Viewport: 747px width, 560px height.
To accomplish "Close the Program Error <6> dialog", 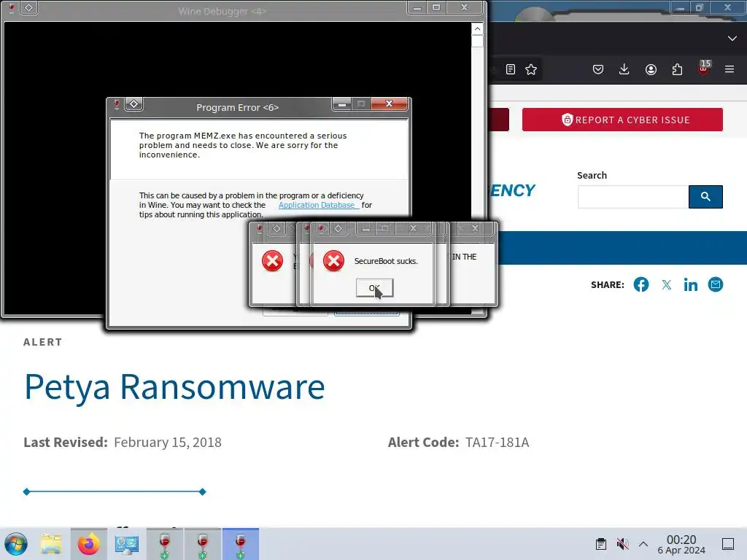I will (x=390, y=104).
